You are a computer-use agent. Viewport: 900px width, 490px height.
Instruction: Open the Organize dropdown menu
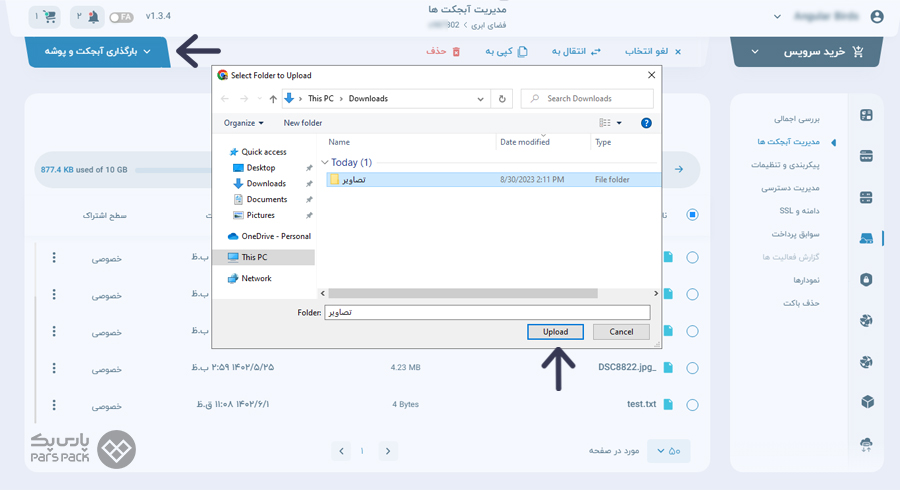point(243,123)
